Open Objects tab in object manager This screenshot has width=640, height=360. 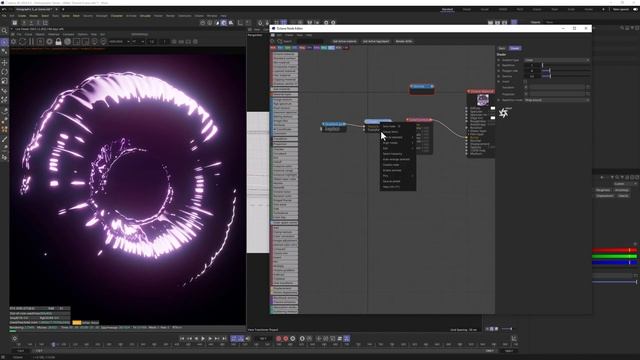(x=535, y=22)
